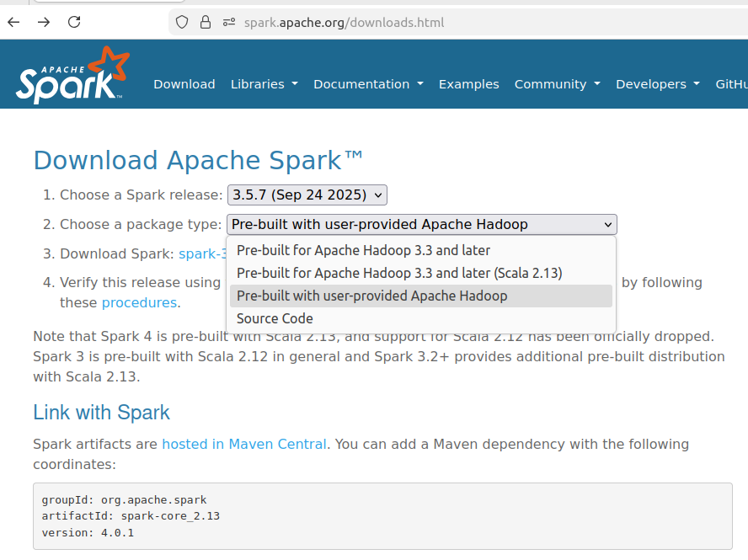This screenshot has width=748, height=560.
Task: Go forward with the browser forward arrow
Action: click(44, 22)
